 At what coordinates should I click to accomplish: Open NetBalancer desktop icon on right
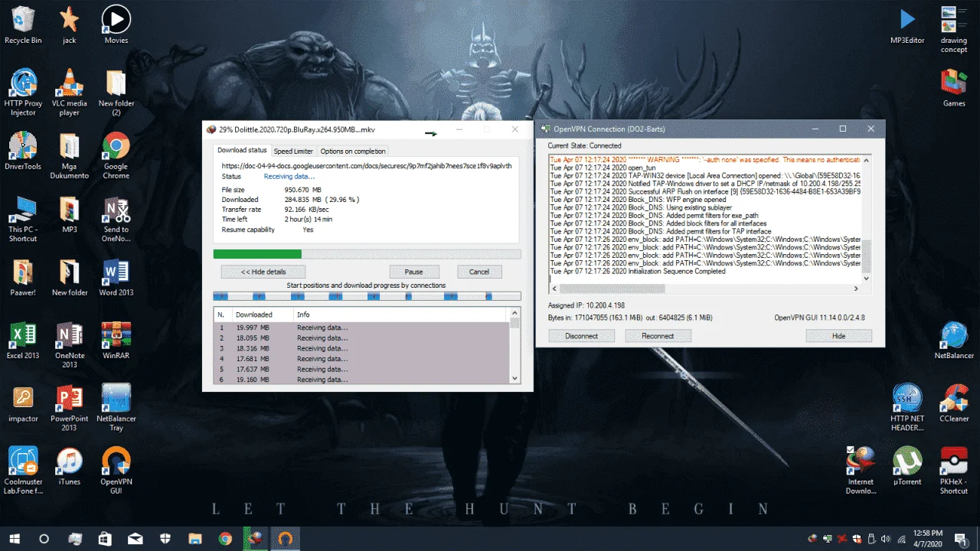[954, 341]
